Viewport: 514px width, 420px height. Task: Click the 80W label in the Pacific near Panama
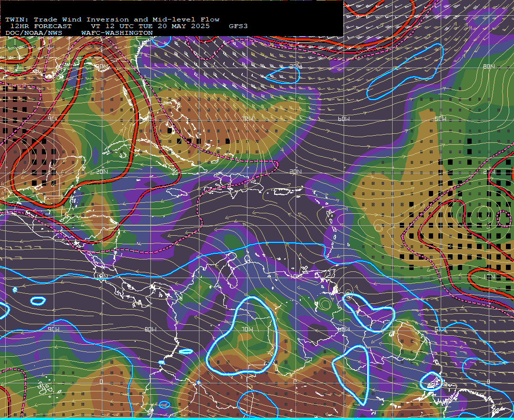(x=150, y=329)
